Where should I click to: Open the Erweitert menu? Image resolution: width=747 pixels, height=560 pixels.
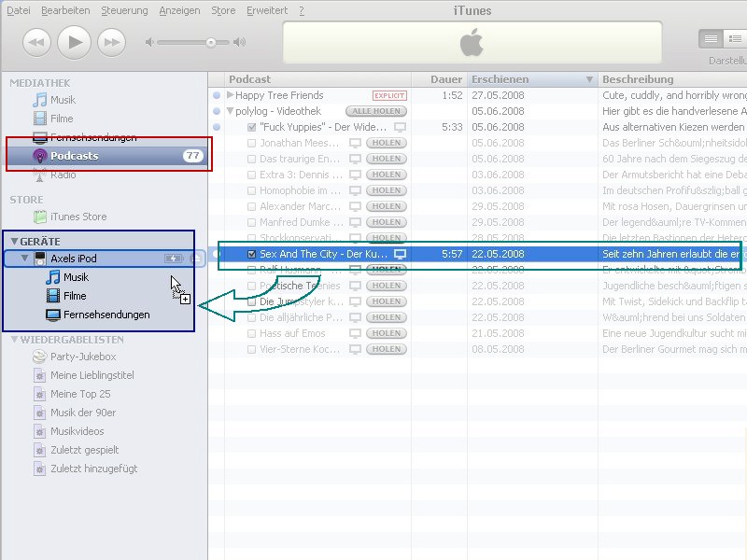pos(267,10)
